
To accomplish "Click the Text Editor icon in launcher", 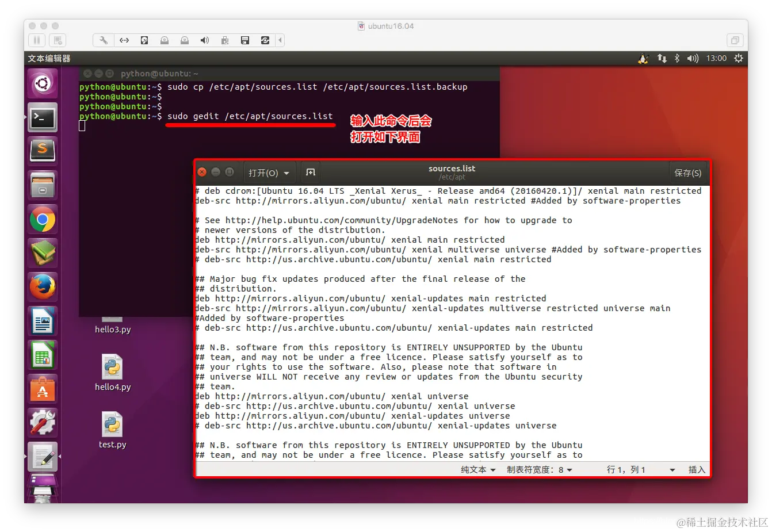I will 43,457.
